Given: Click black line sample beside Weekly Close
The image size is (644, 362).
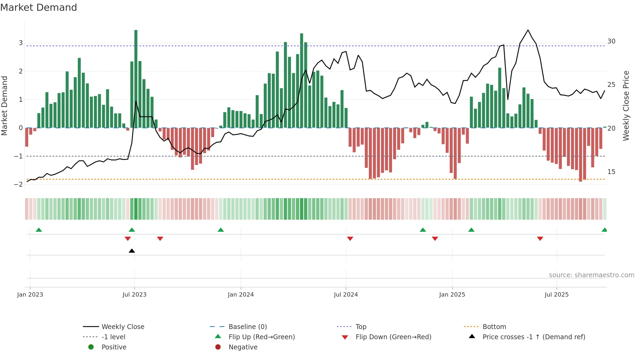Looking at the screenshot, I should pos(91,327).
